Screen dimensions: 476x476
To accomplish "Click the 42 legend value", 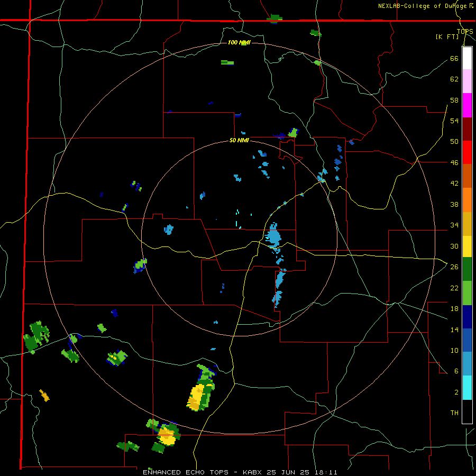I will (454, 184).
